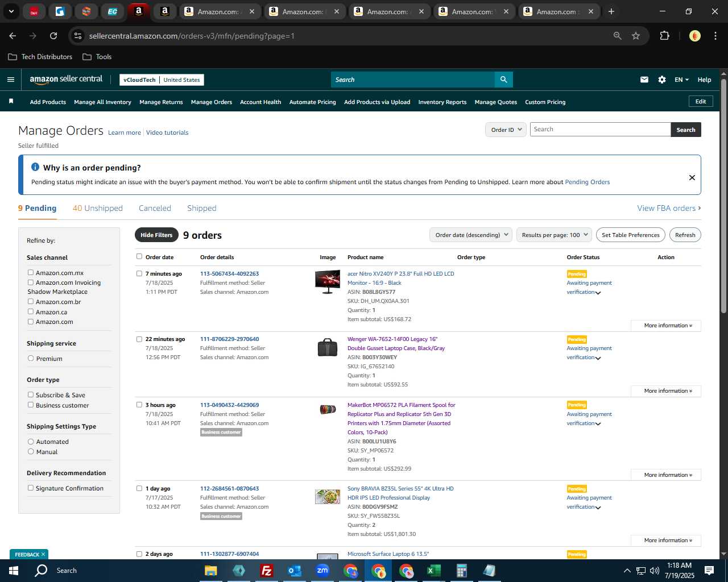Open Windows Start menu
Image resolution: width=728 pixels, height=582 pixels.
coord(14,570)
